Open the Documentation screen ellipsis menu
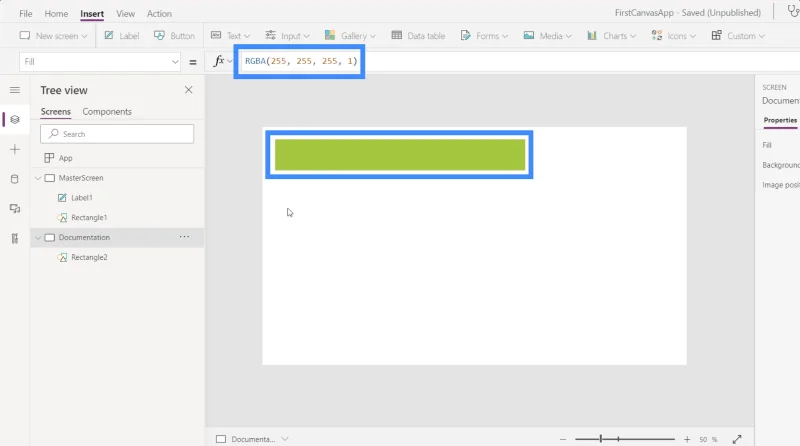The width and height of the screenshot is (800, 446). (184, 237)
